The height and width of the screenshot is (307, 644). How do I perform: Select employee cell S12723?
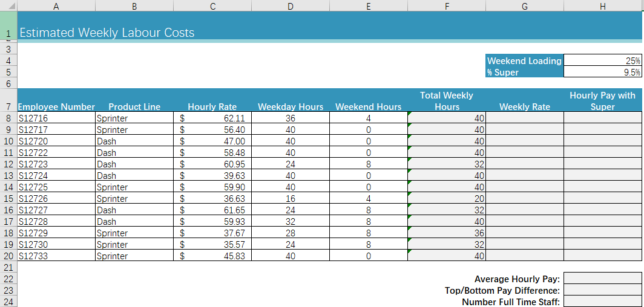(56, 164)
